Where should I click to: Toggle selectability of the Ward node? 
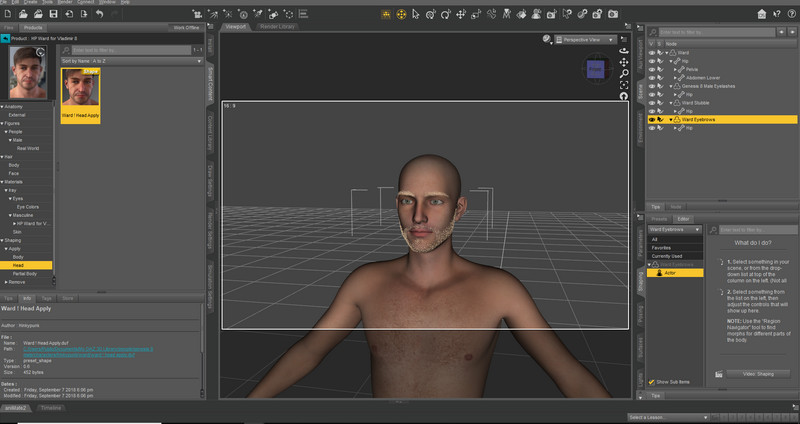[660, 53]
